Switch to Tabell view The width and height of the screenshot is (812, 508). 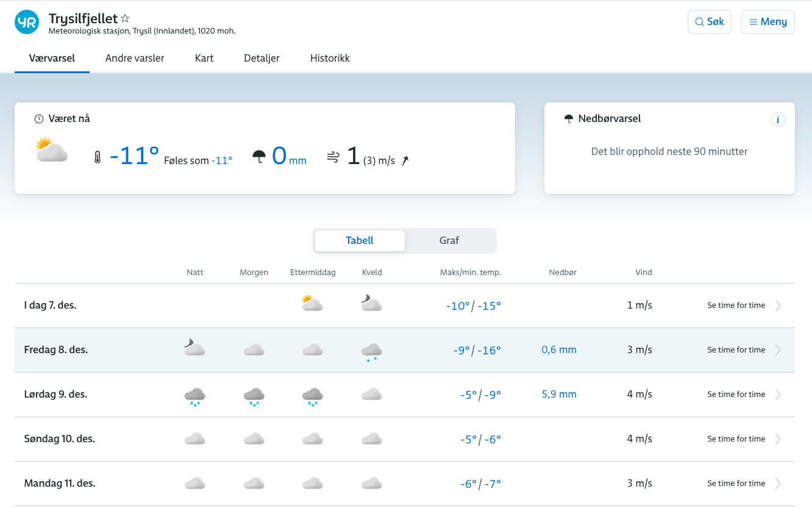click(360, 241)
